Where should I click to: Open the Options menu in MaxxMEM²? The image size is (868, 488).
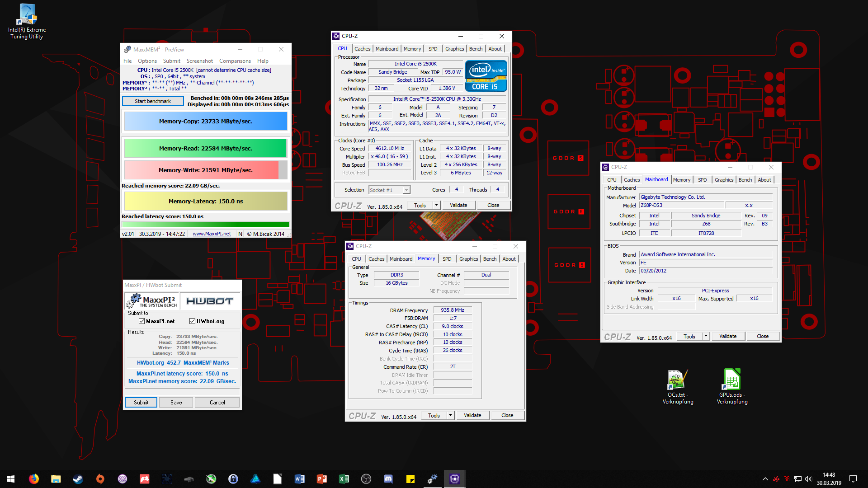point(147,61)
